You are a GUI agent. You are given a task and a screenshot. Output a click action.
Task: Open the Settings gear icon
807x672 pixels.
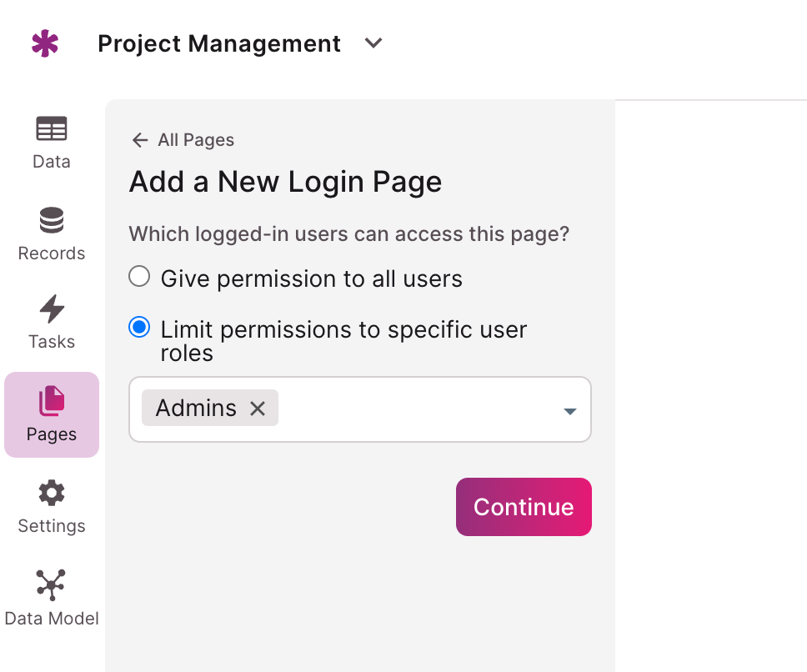(52, 493)
